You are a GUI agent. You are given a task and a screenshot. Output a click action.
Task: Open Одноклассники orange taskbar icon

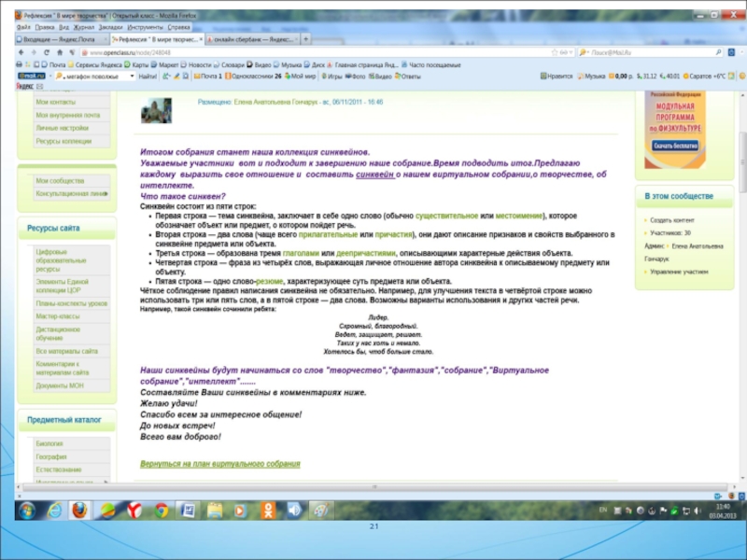(x=268, y=511)
